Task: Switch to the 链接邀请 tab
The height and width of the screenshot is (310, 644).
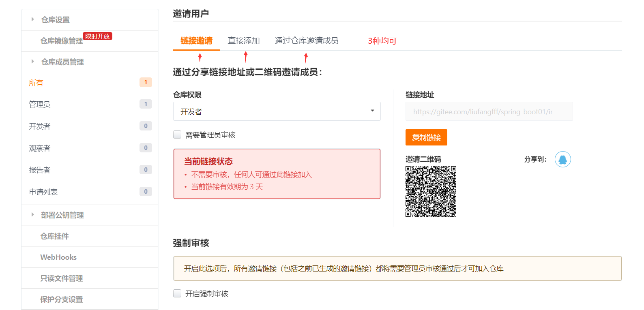Action: [197, 41]
